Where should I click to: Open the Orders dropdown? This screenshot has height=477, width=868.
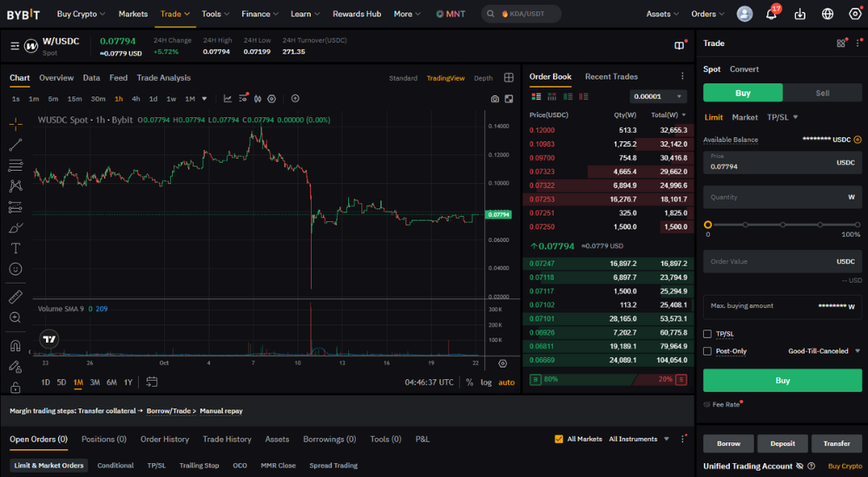click(x=707, y=14)
